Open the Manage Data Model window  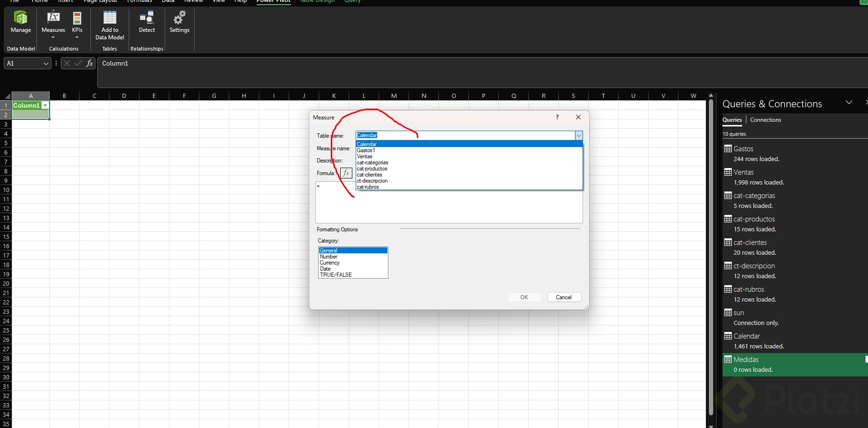(x=21, y=22)
